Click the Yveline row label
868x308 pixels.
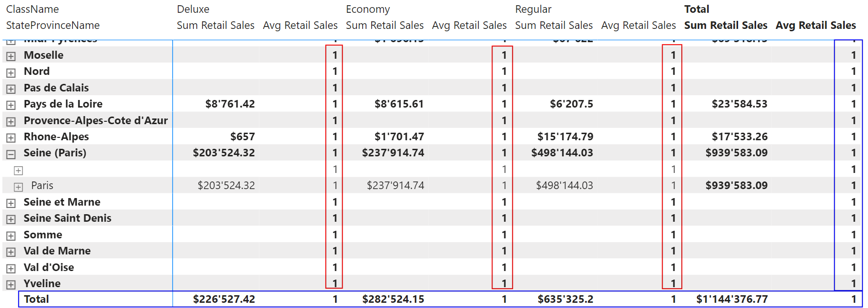42,283
